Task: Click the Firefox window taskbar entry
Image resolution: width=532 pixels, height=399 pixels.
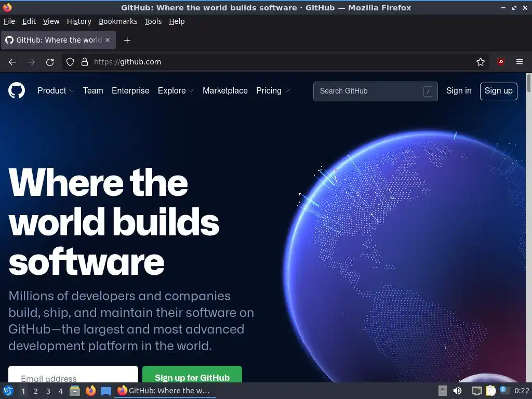Action: (165, 391)
